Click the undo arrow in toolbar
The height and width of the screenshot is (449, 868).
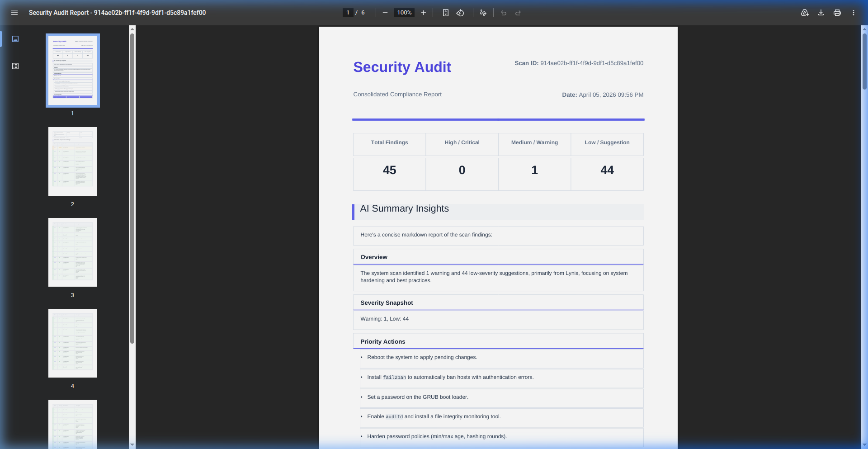(x=504, y=13)
